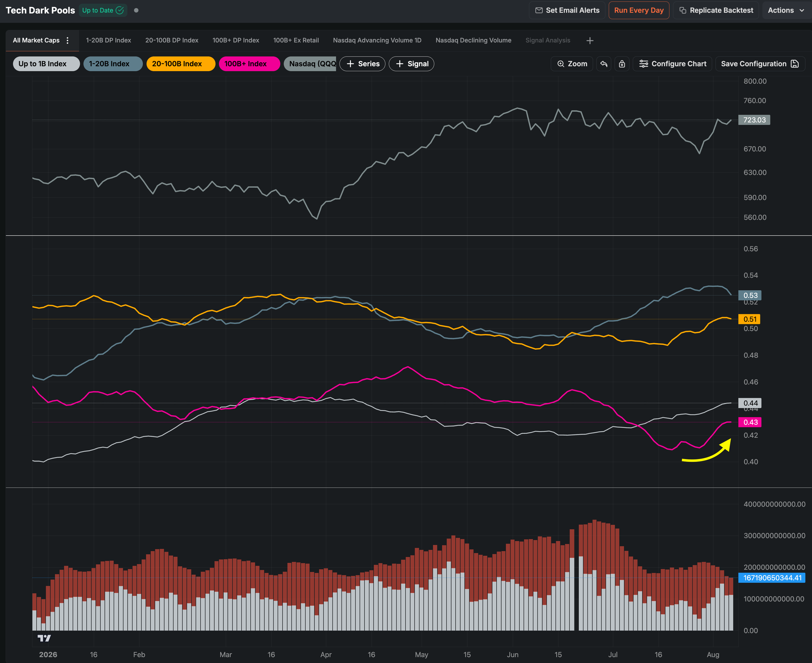Click the Aug label on the time axis
812x663 pixels.
[x=713, y=655]
